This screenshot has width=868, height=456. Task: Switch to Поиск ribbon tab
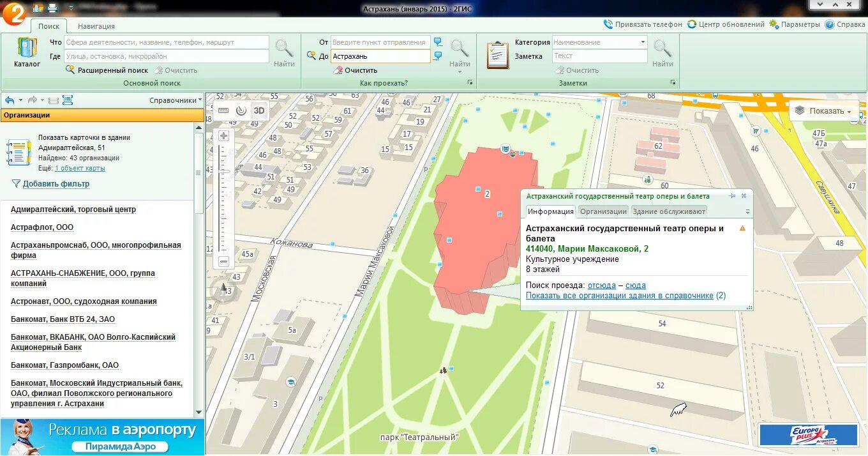click(49, 26)
